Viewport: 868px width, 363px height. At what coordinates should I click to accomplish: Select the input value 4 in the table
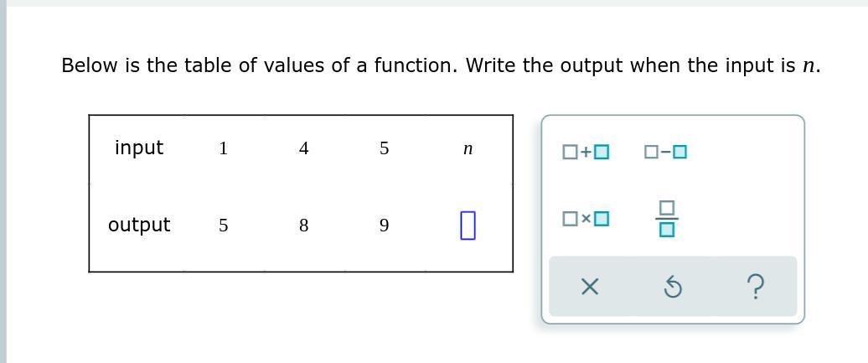[x=303, y=148]
